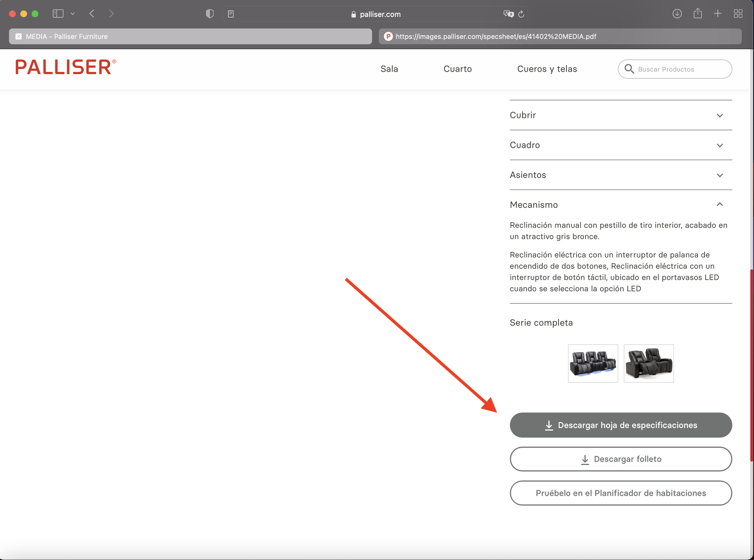Image resolution: width=754 pixels, height=560 pixels.
Task: Open the reclined loveseat thumbnail
Action: [649, 363]
